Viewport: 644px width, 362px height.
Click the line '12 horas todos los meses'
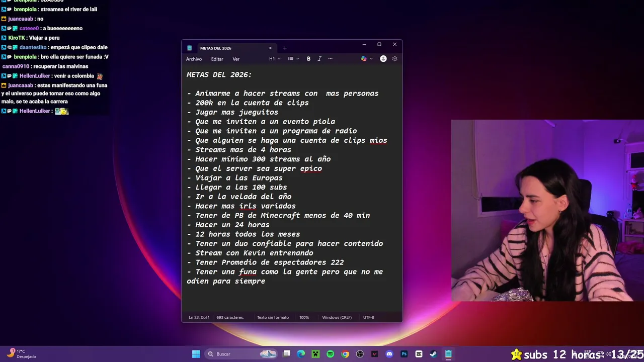243,234
